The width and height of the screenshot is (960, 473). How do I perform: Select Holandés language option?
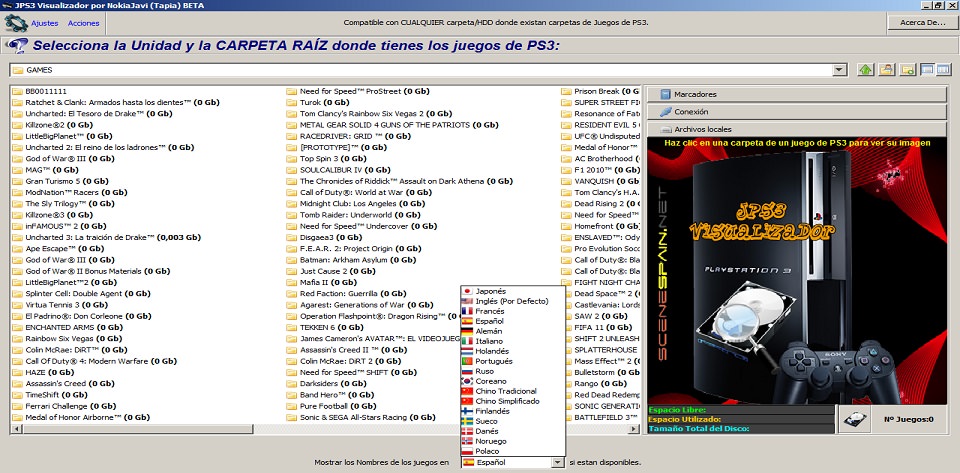point(512,351)
